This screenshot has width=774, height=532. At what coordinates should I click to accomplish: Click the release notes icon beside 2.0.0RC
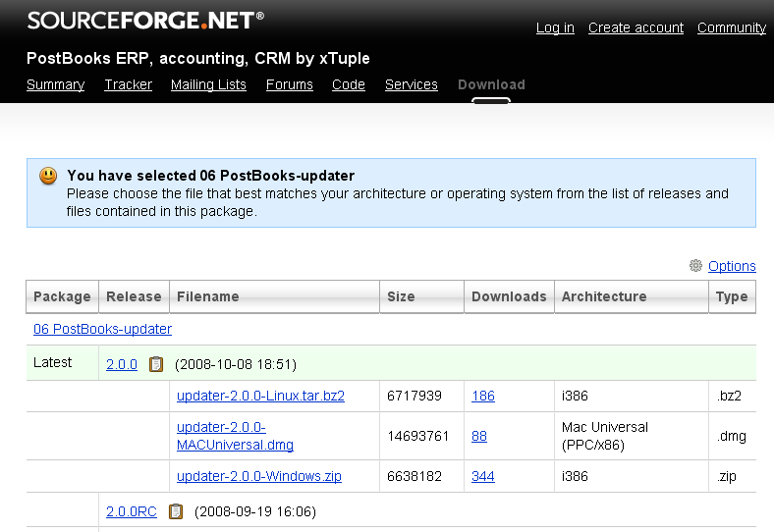pyautogui.click(x=176, y=511)
